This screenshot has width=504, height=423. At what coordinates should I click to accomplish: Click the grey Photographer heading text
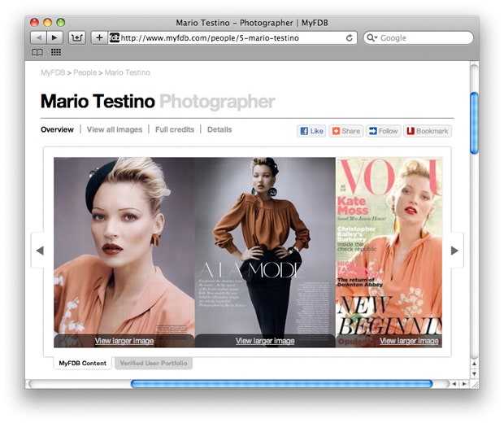click(217, 102)
